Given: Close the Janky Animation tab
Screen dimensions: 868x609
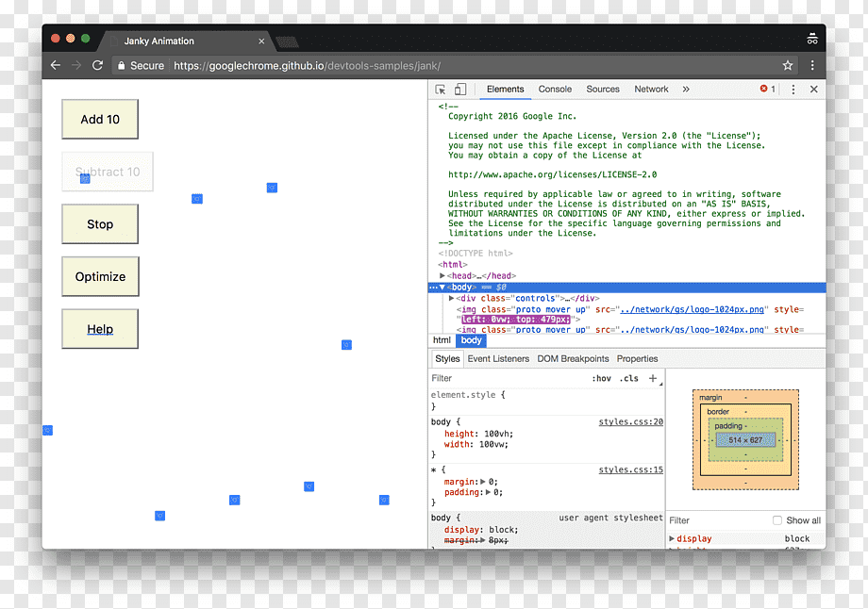Looking at the screenshot, I should pyautogui.click(x=261, y=41).
